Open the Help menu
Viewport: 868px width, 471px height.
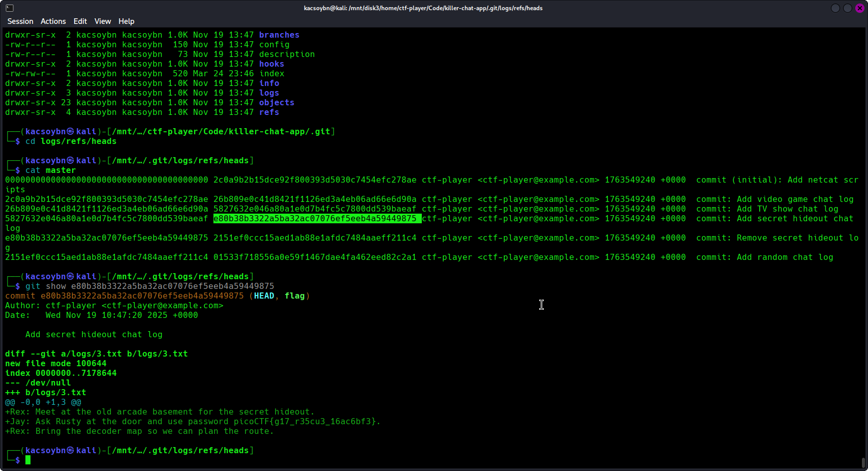point(127,21)
